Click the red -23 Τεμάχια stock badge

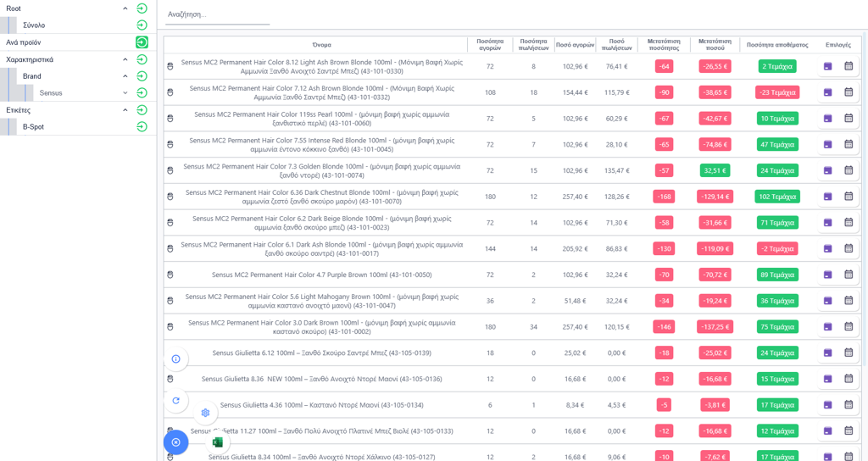[777, 92]
